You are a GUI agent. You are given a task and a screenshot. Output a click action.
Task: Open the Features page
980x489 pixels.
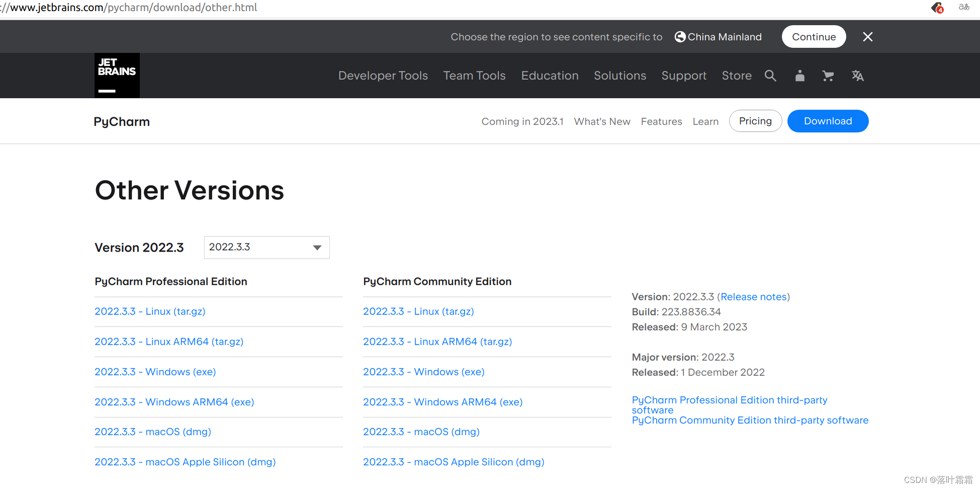661,121
